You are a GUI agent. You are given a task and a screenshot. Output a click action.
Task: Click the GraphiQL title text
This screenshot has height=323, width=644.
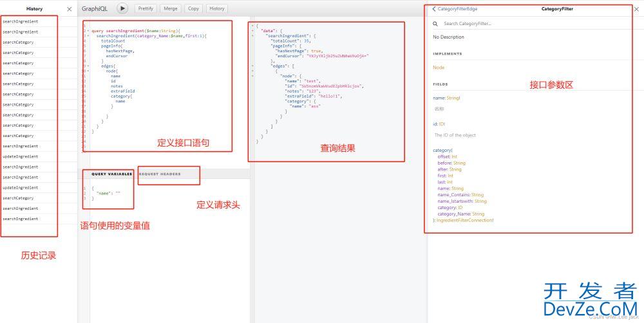click(x=95, y=8)
